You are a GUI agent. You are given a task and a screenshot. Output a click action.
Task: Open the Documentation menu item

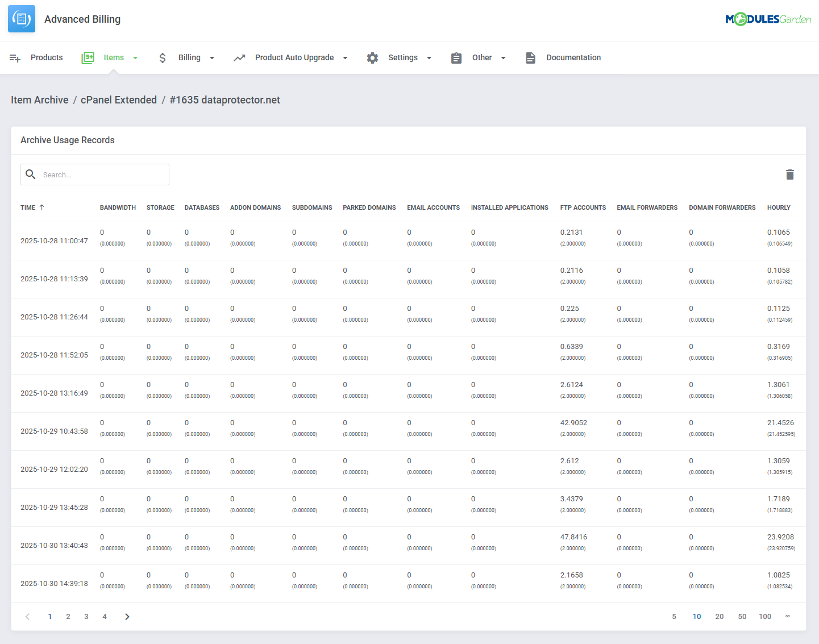point(573,57)
